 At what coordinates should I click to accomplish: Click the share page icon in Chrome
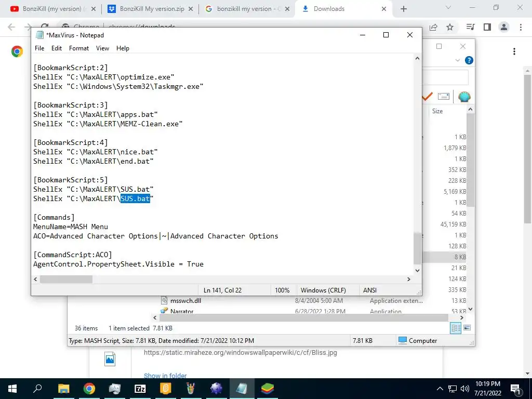(x=433, y=27)
